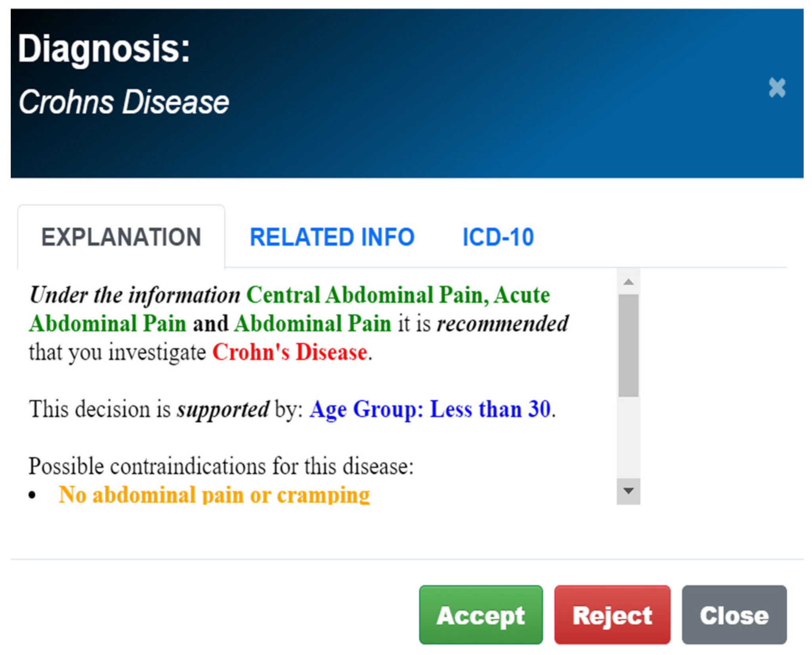The height and width of the screenshot is (655, 812).
Task: Click the red Crohn's Disease text
Action: [290, 352]
